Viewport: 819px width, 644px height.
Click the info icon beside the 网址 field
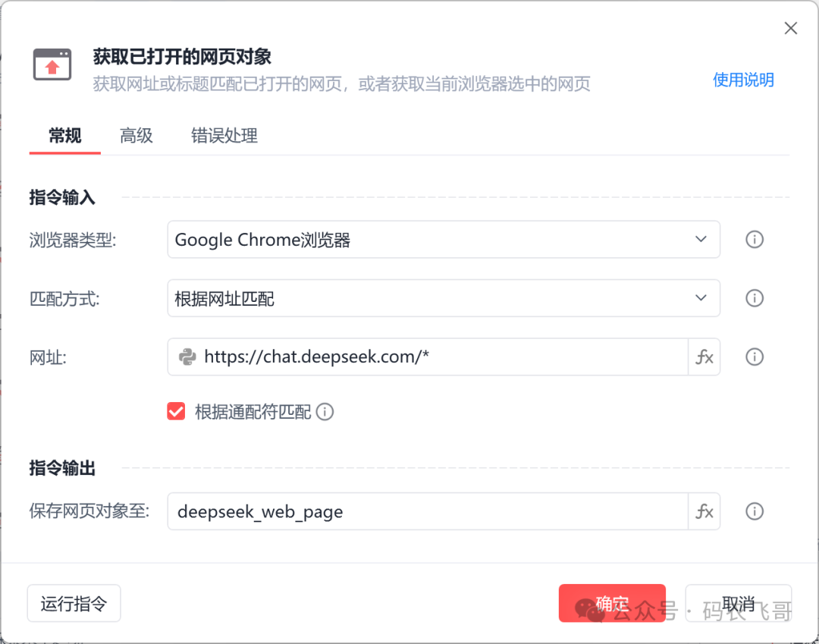tap(755, 357)
